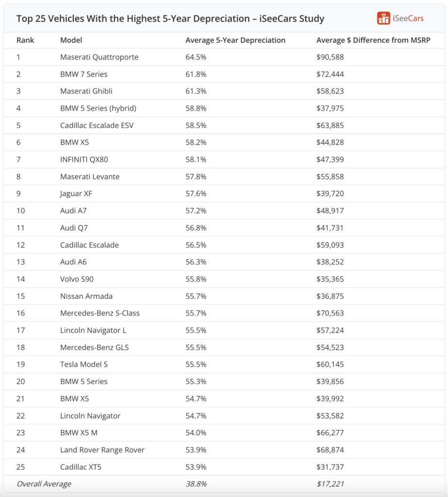This screenshot has height=497, width=448.
Task: Click the Average 5-Year Depreciation header
Action: tap(235, 40)
